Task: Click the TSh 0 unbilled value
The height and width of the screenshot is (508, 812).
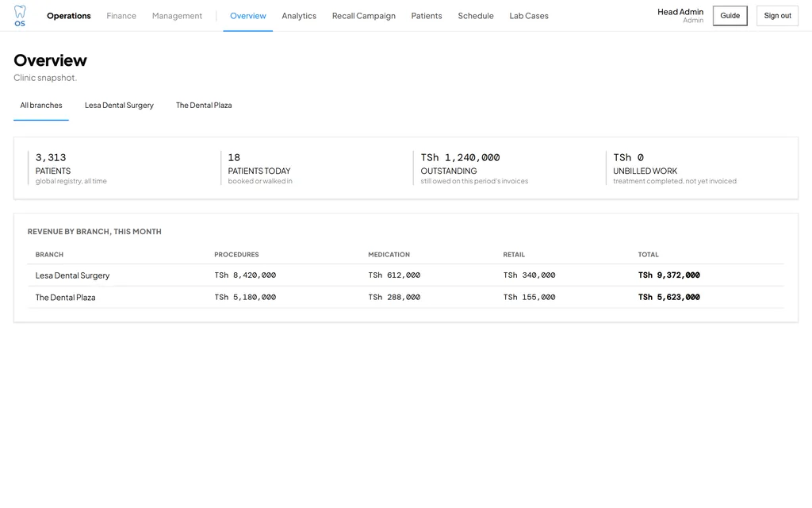Action: coord(628,157)
